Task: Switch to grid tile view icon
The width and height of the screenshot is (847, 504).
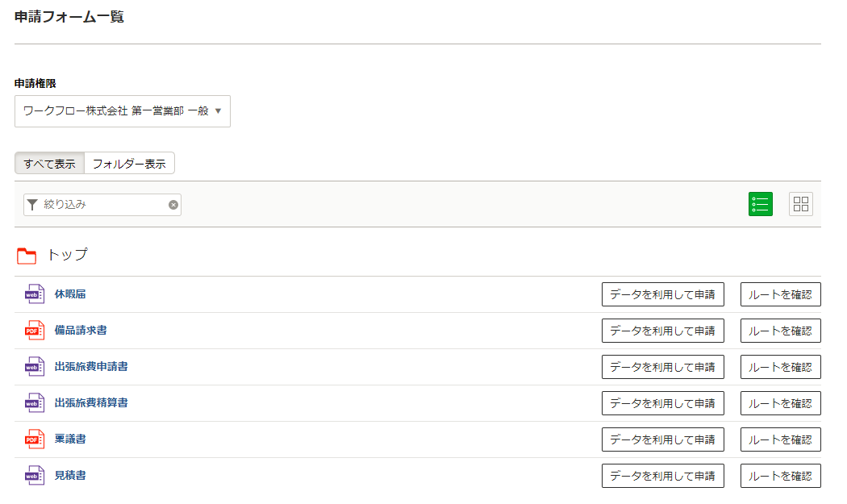Action: click(800, 204)
